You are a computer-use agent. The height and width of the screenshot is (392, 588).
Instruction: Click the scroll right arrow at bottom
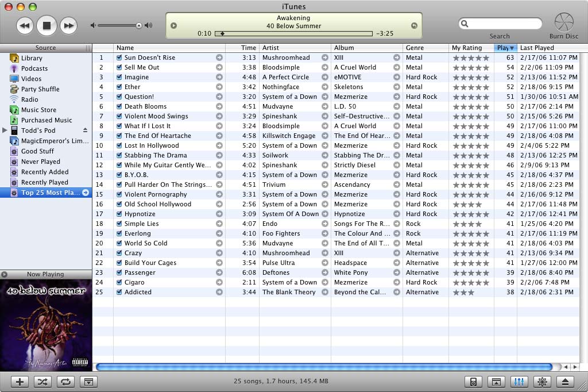pyautogui.click(x=574, y=367)
